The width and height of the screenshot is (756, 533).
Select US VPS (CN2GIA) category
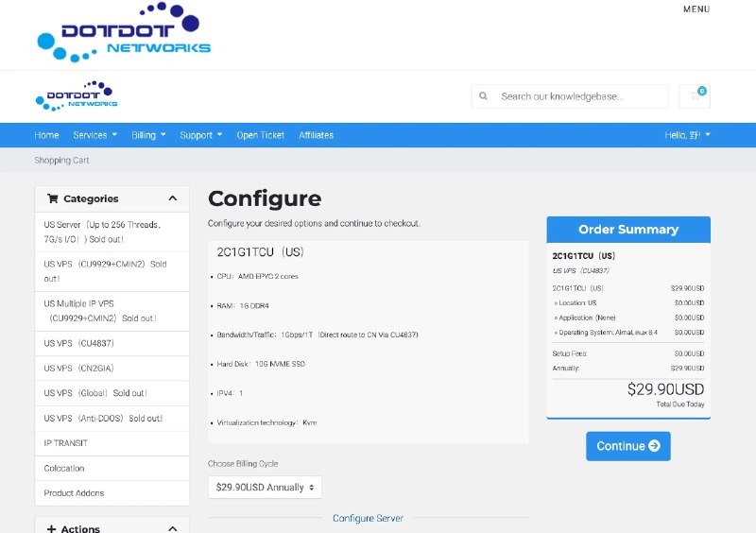pyautogui.click(x=112, y=369)
